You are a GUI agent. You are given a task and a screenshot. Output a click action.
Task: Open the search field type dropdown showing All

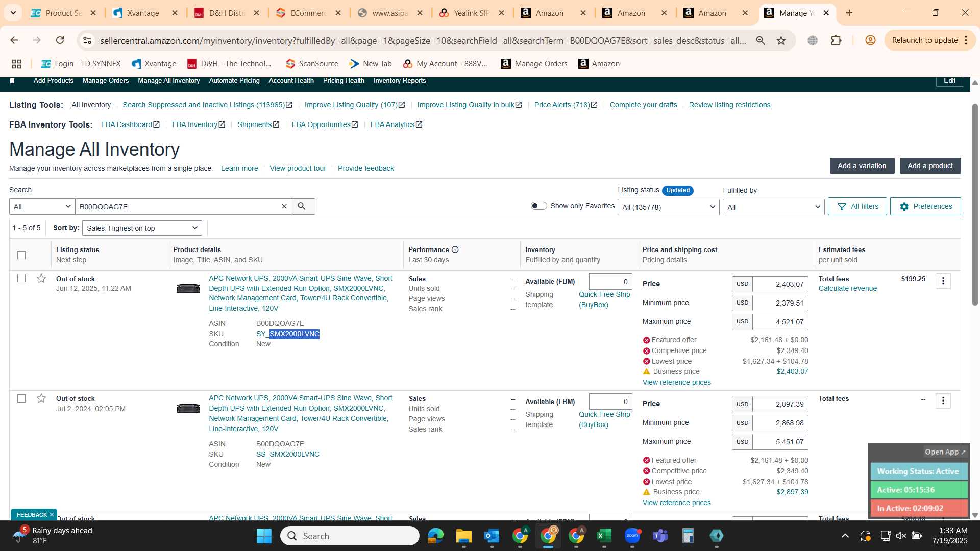click(x=42, y=206)
